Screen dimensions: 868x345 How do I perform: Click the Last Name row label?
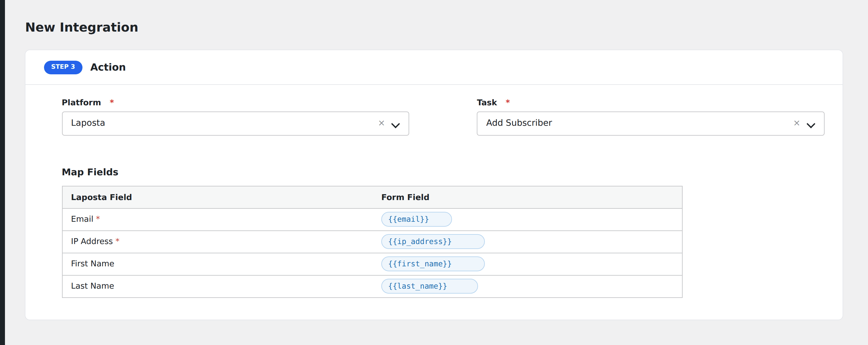(93, 286)
